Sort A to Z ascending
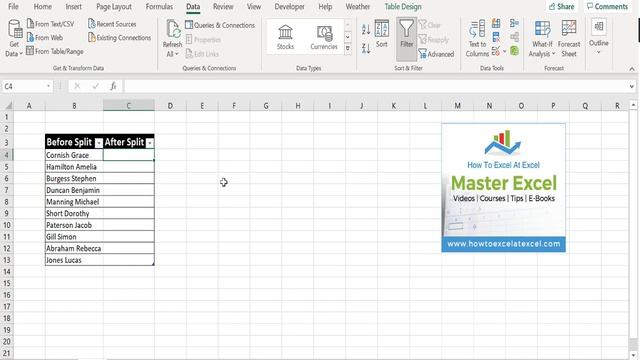This screenshot has width=640, height=360. 366,29
